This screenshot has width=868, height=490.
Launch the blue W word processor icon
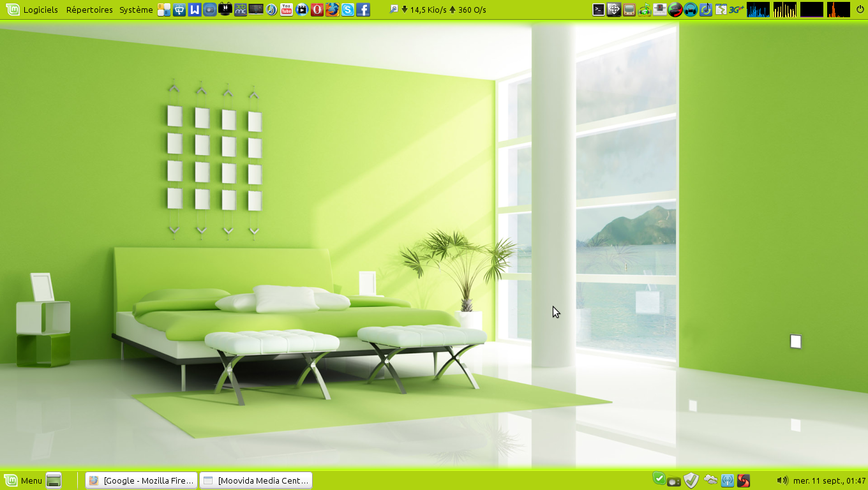point(195,10)
